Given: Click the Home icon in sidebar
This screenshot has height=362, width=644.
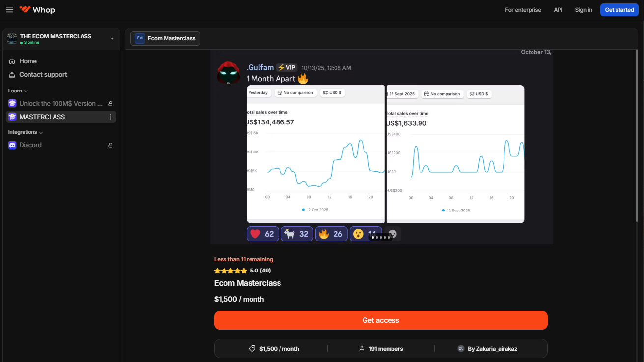Looking at the screenshot, I should click(x=12, y=61).
